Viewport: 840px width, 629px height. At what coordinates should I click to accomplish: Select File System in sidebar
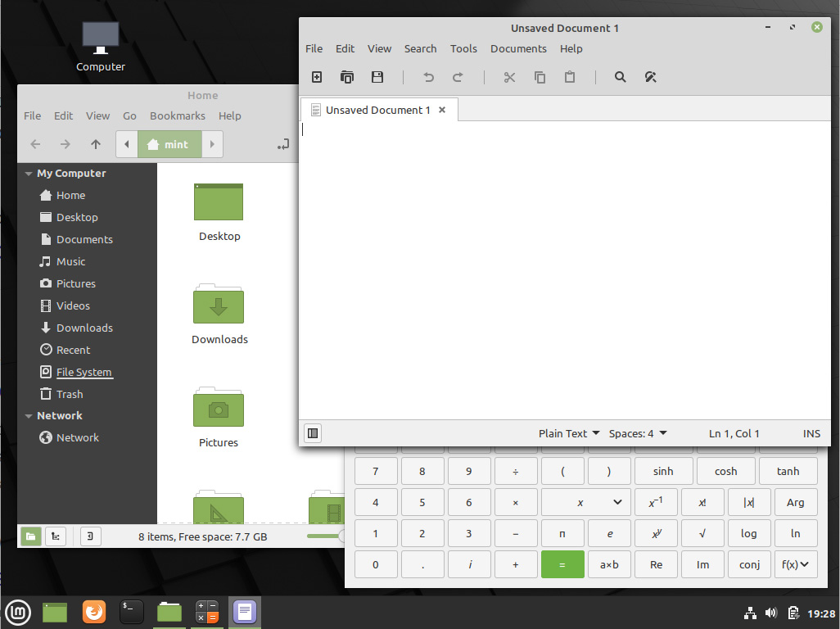coord(84,372)
